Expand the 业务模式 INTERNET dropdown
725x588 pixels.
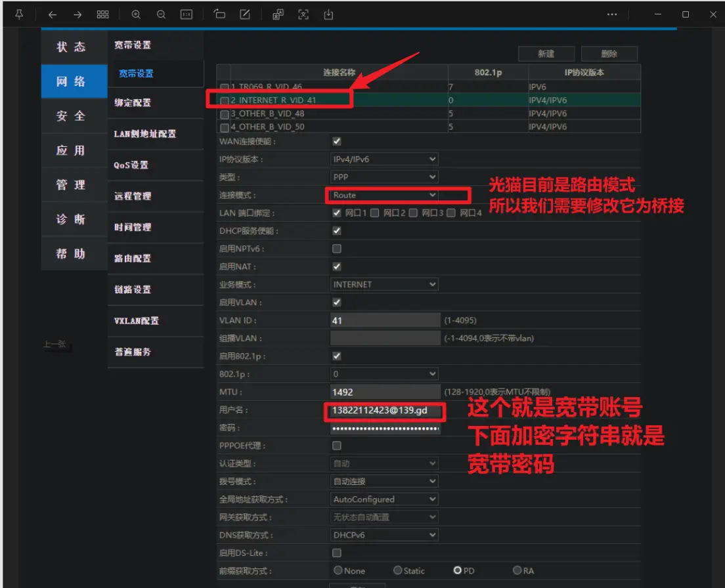(x=384, y=284)
